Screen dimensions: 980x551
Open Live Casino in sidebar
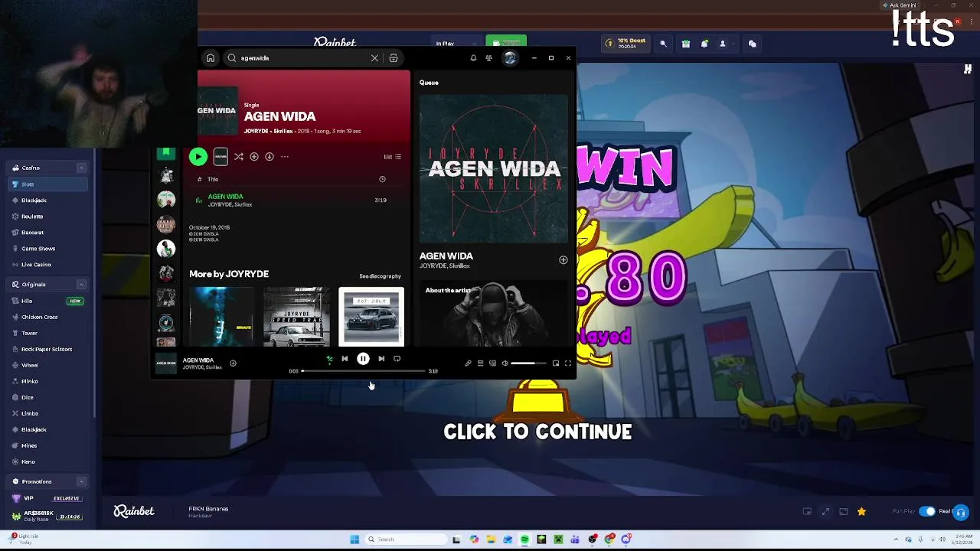(x=36, y=265)
